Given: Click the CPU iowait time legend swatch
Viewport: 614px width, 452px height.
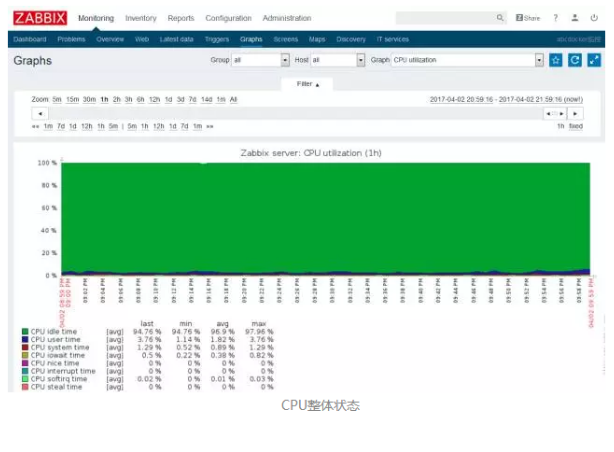Looking at the screenshot, I should (25, 355).
